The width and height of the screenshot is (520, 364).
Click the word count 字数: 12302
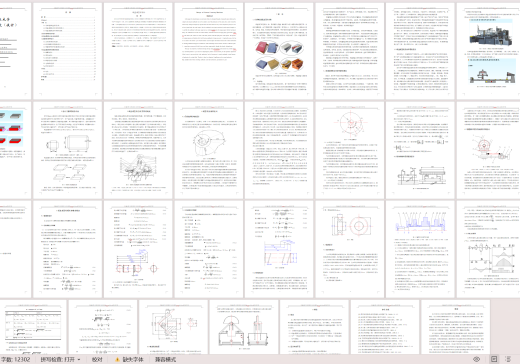15,359
